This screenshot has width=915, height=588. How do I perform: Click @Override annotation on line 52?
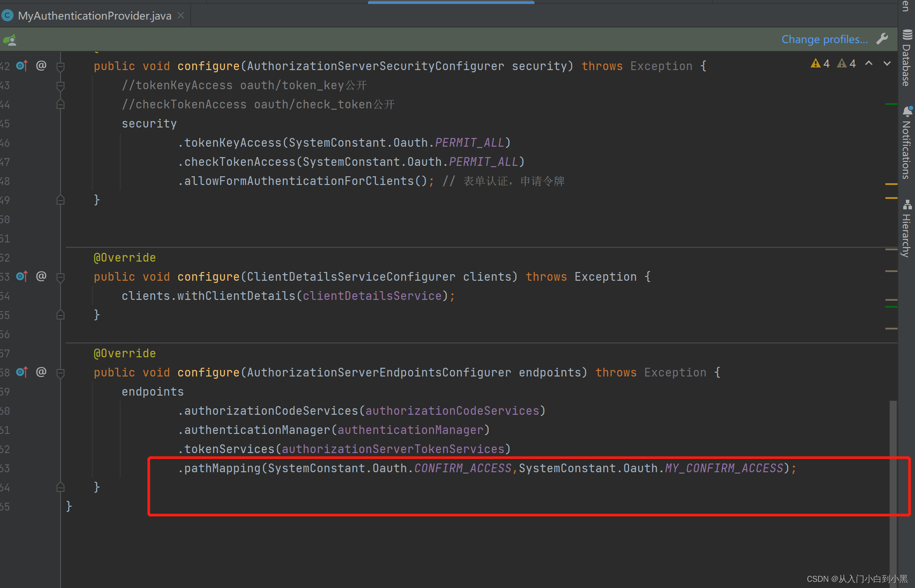pyautogui.click(x=125, y=258)
